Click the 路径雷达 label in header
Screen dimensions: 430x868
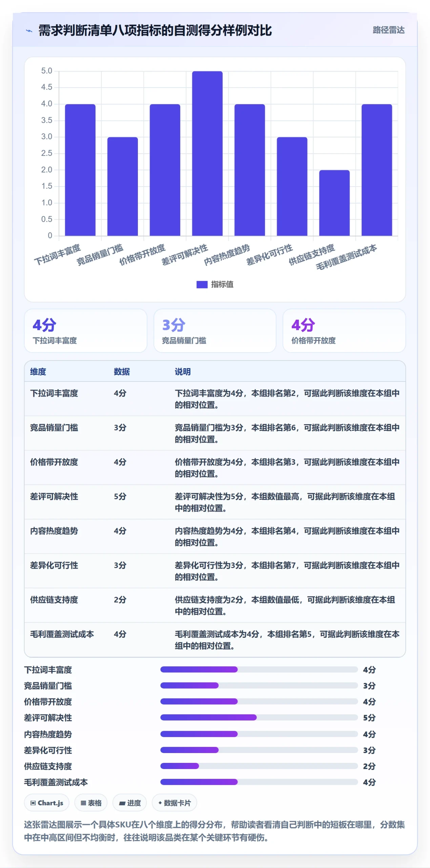click(388, 30)
